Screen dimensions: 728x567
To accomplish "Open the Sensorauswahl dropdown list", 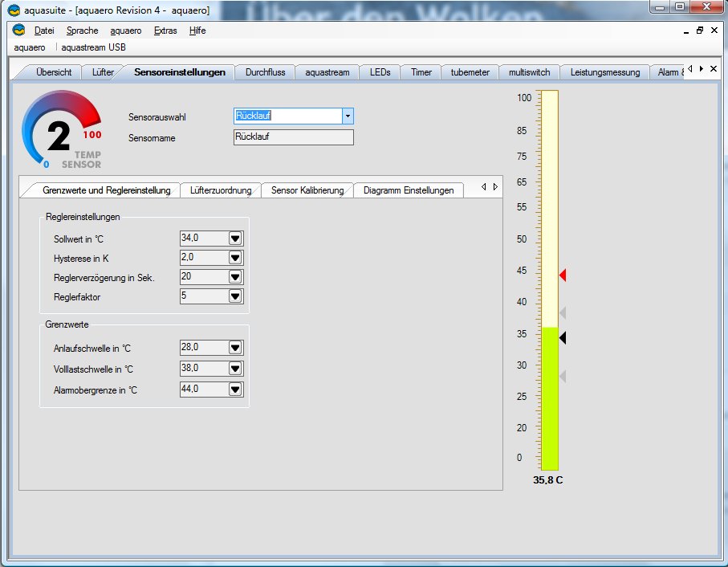I will click(x=348, y=116).
